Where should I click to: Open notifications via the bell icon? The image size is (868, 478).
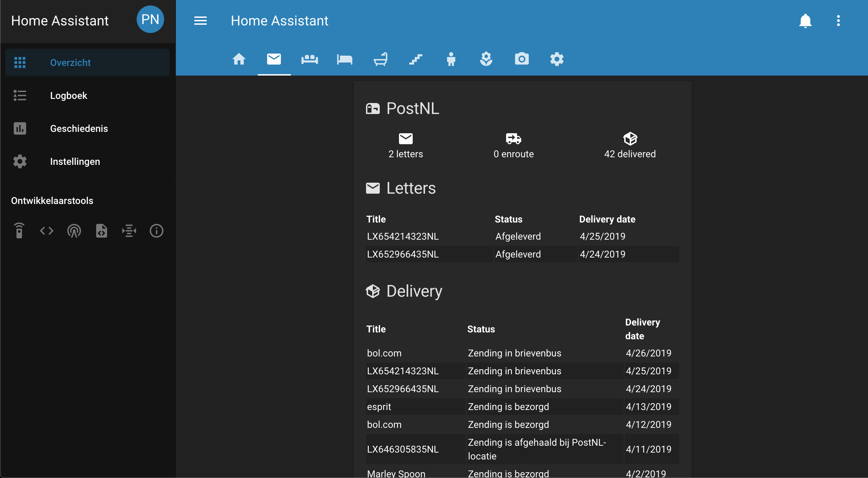coord(805,21)
